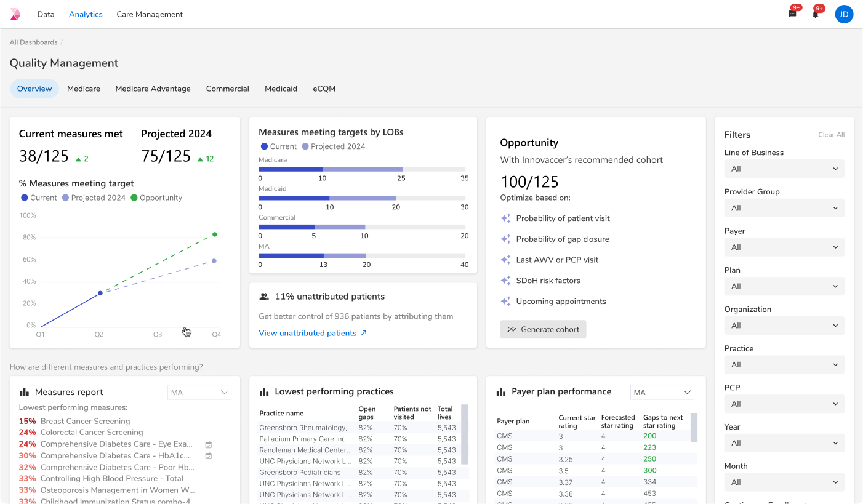Image resolution: width=863 pixels, height=504 pixels.
Task: Click the Payer plan performance chart icon
Action: tap(501, 392)
